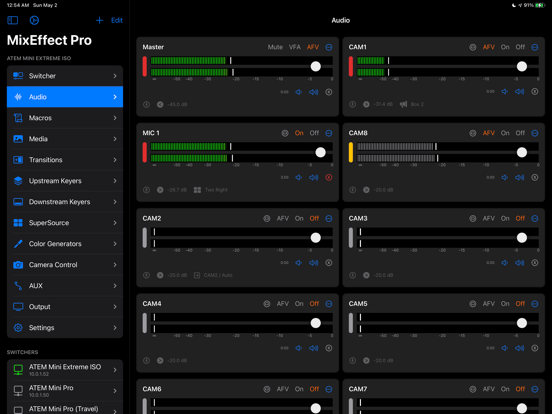This screenshot has width=552, height=414.
Task: Expand the Camera Control chevron
Action: tap(115, 265)
